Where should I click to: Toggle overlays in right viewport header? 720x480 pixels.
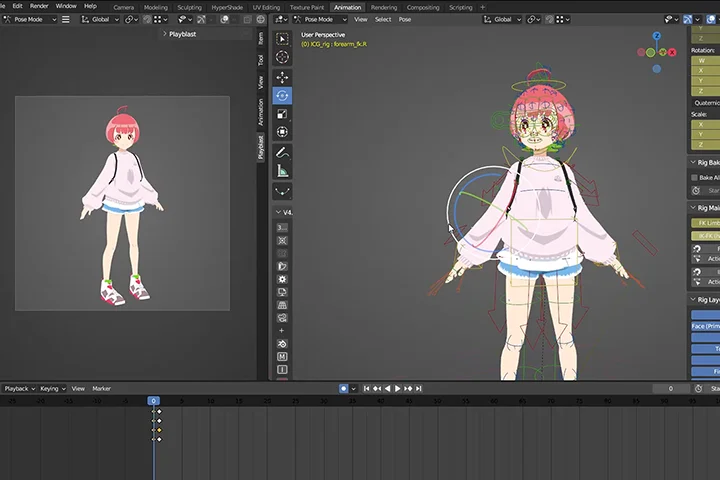(711, 19)
